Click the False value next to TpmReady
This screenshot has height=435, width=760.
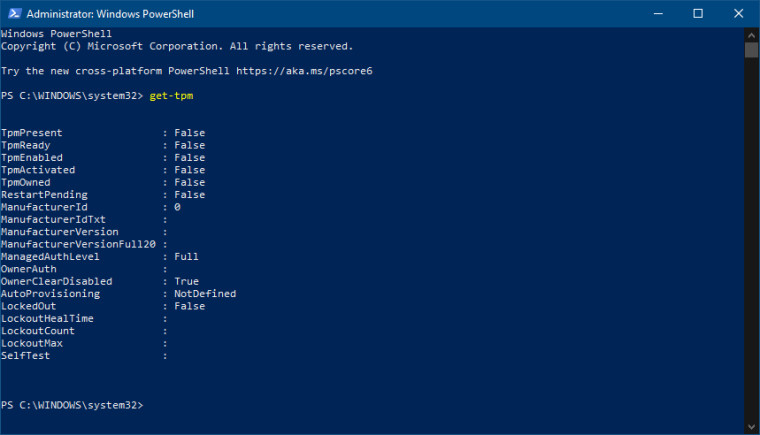189,145
